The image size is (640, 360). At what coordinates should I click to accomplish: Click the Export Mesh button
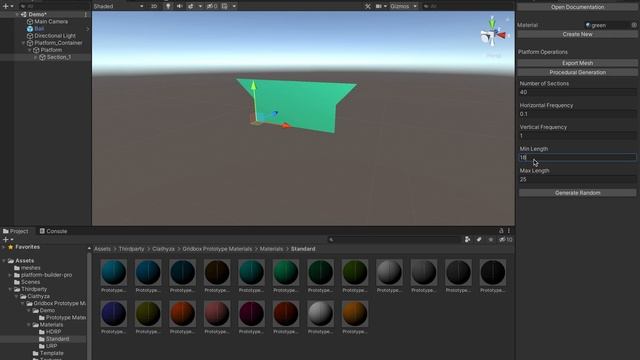click(577, 63)
